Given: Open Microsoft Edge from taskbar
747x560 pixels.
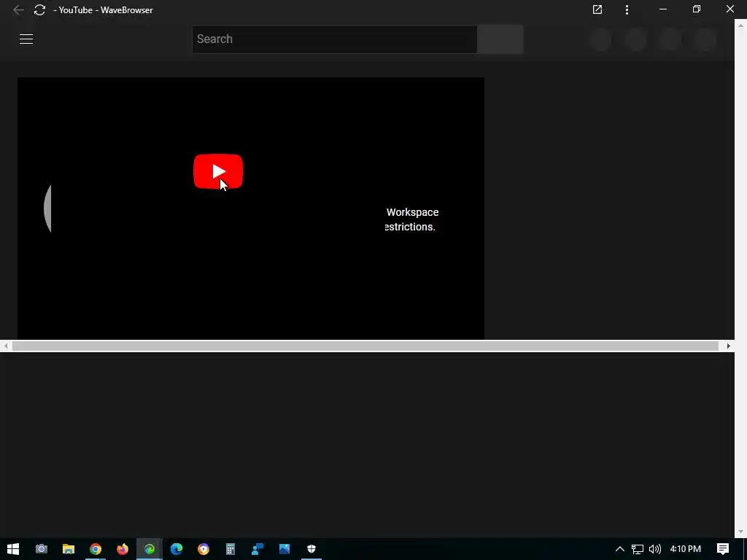Looking at the screenshot, I should [177, 549].
